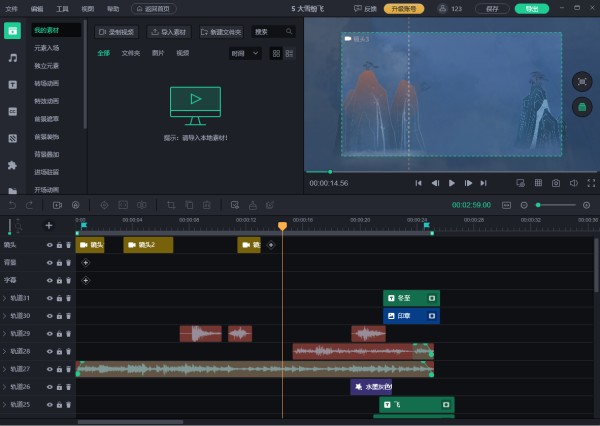600x426 pixels.
Task: Switch to the 图片 filter tab
Action: [158, 52]
